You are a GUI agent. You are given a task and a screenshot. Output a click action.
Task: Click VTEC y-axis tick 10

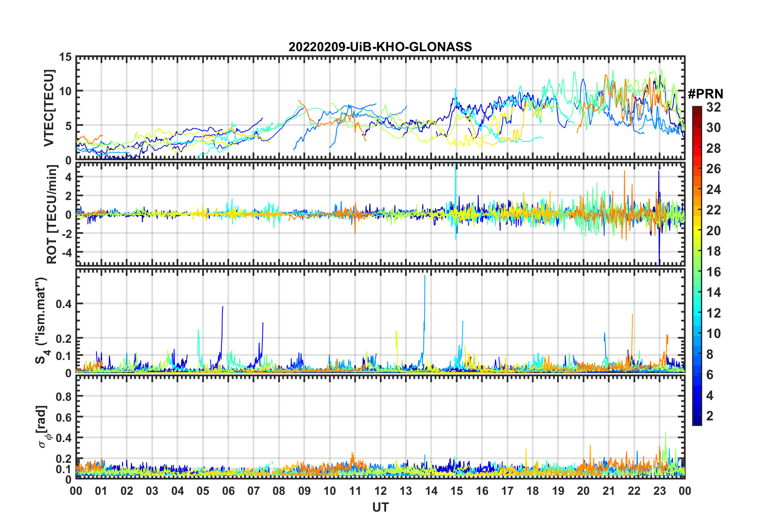(x=66, y=92)
